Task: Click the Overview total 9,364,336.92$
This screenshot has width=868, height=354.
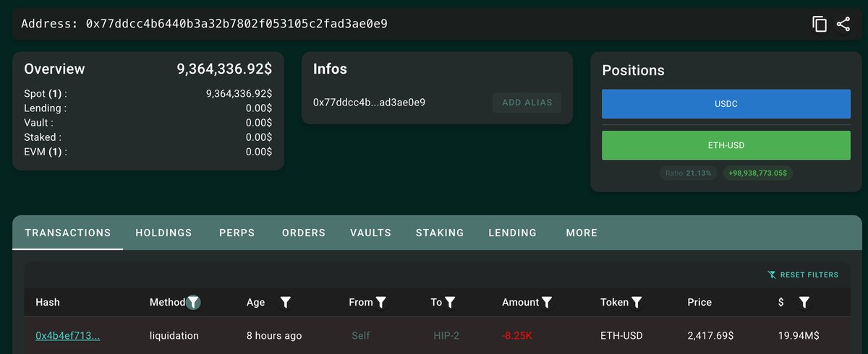Action: tap(224, 69)
